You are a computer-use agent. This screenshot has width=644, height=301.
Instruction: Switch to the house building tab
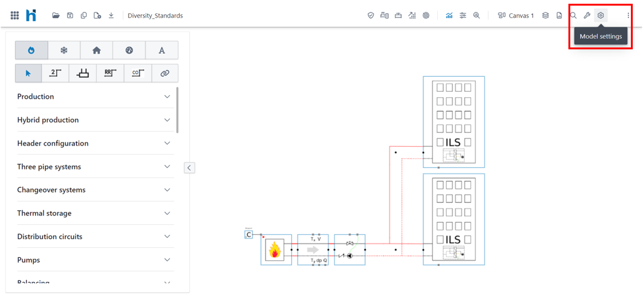click(96, 50)
